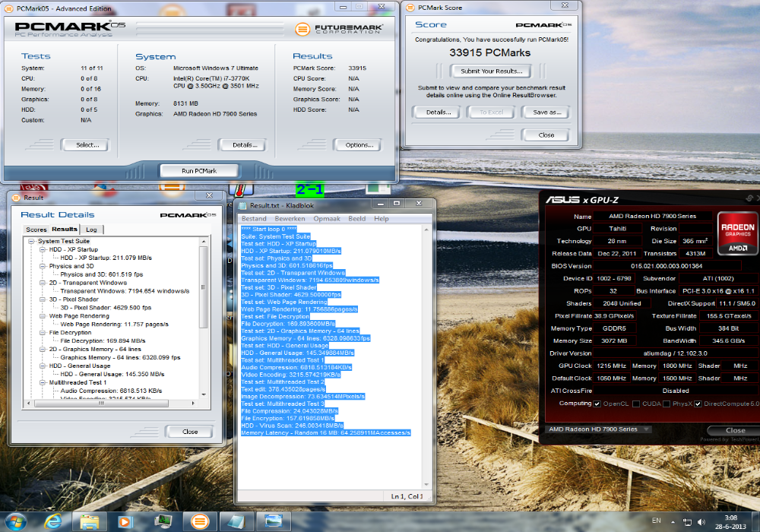Click the BIOS Version field in GPU-Z

click(667, 266)
